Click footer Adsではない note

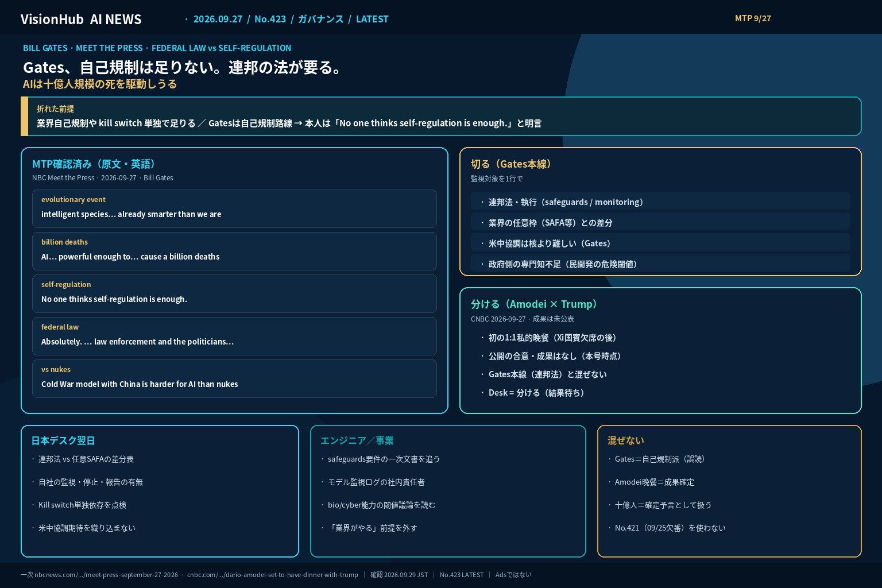[513, 575]
